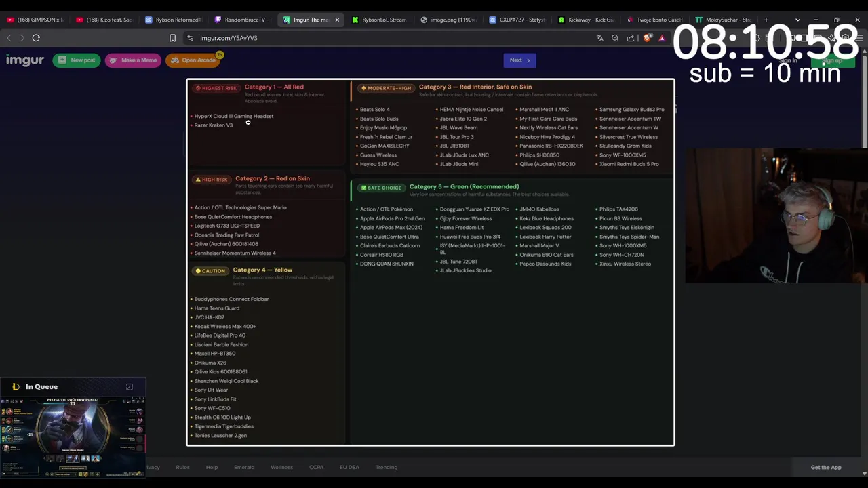
Task: Click the headphone categories image
Action: pos(431,262)
